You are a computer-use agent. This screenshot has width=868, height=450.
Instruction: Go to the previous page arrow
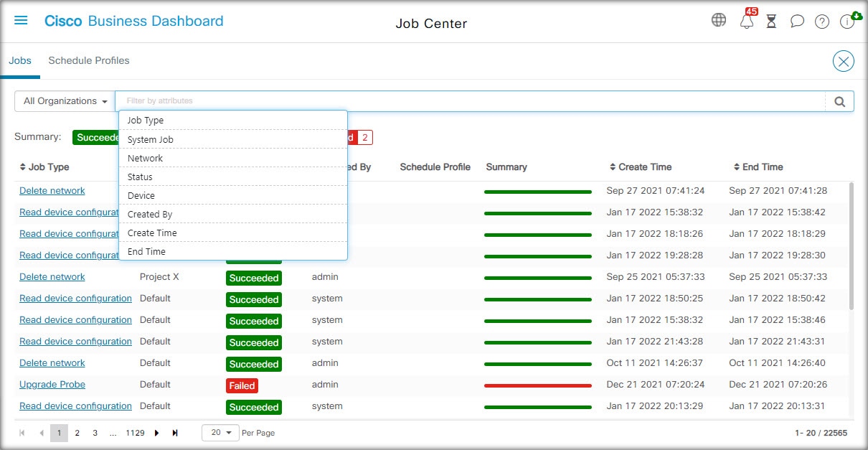[x=42, y=433]
